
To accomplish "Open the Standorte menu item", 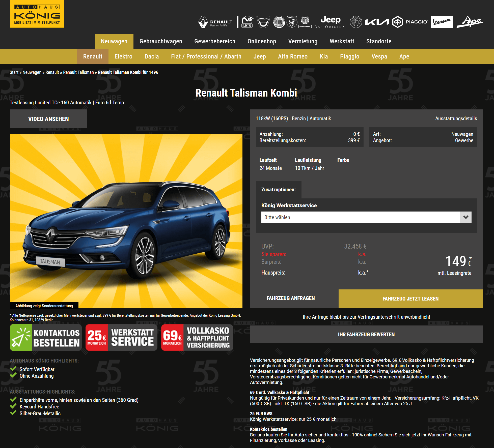I will tap(379, 41).
